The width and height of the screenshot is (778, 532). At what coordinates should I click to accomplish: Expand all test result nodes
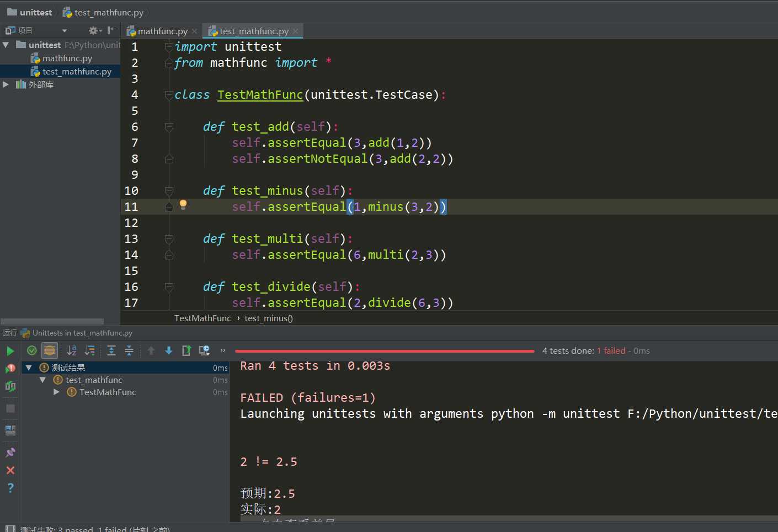(x=111, y=350)
